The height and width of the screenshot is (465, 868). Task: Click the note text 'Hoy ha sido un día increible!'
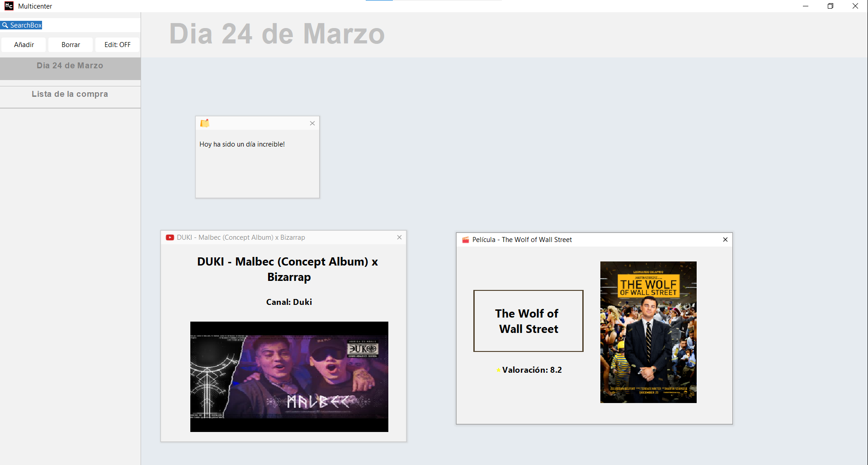[242, 144]
